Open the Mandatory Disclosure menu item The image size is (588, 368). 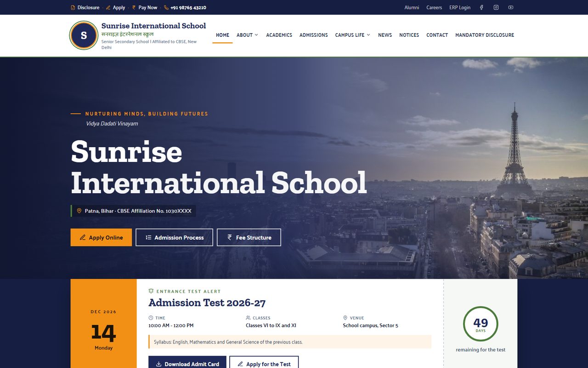[x=485, y=35]
